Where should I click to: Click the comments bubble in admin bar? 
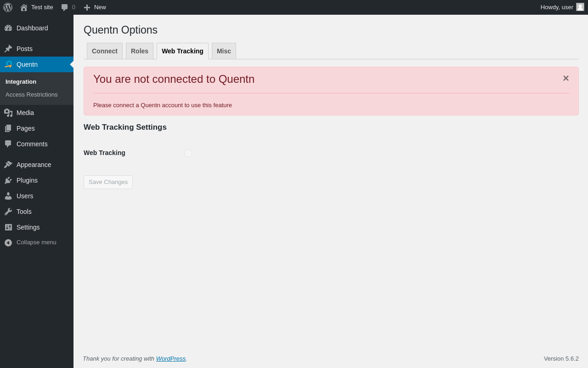coord(68,7)
